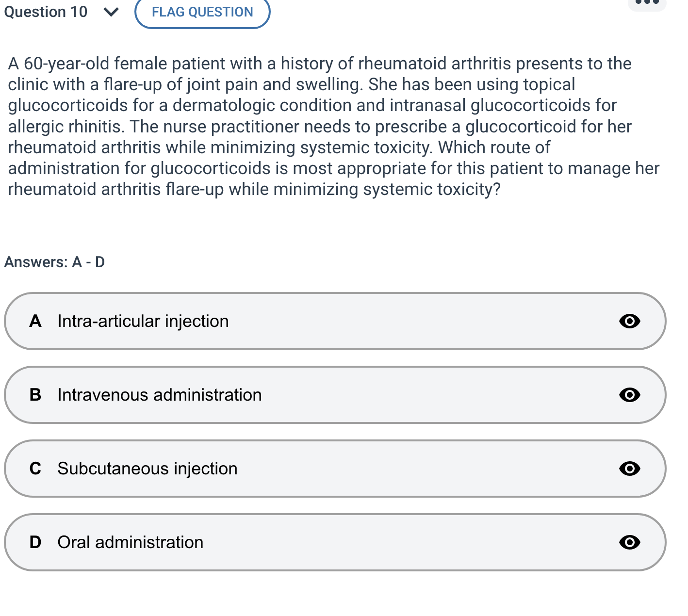Reveal the answer for Oral administration
This screenshot has width=688, height=616.
click(629, 542)
